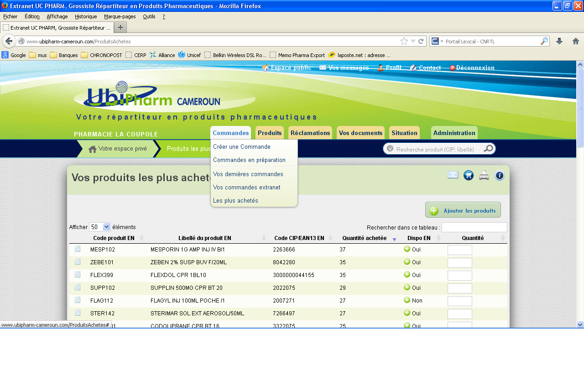Click the green plus icon in MESPORIN row
584x392 pixels.
click(407, 249)
